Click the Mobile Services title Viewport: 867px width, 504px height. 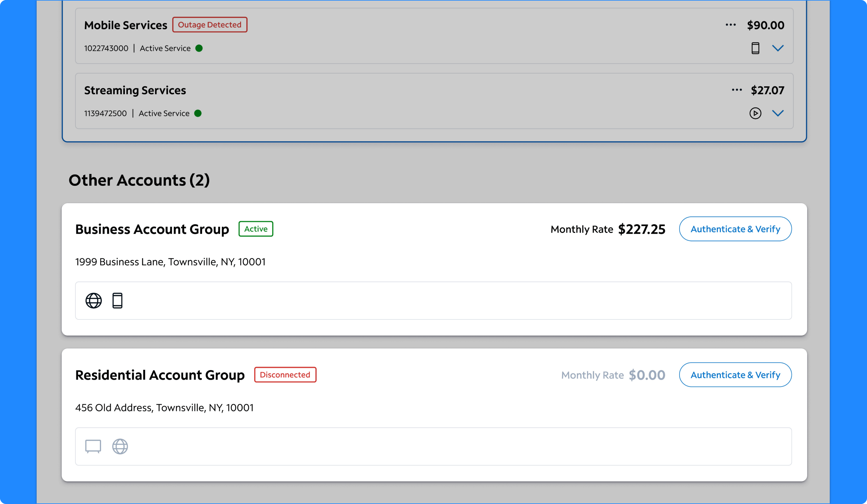pyautogui.click(x=125, y=25)
